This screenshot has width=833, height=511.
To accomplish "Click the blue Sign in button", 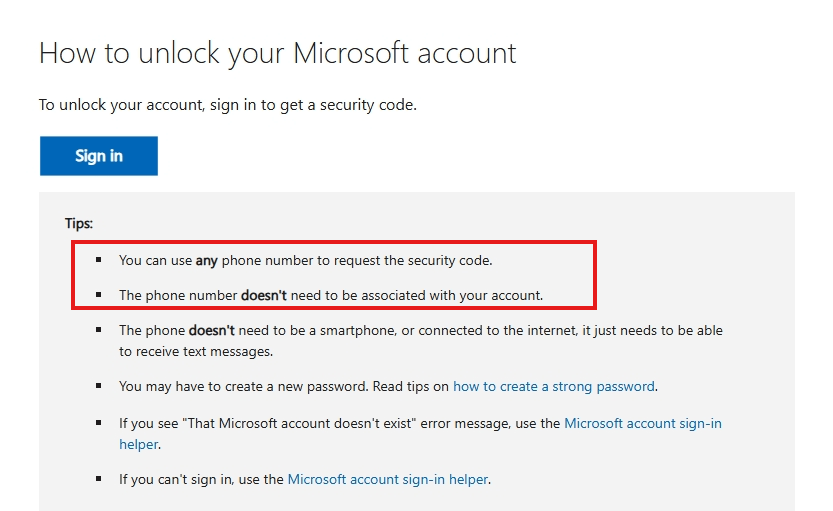I will (99, 156).
